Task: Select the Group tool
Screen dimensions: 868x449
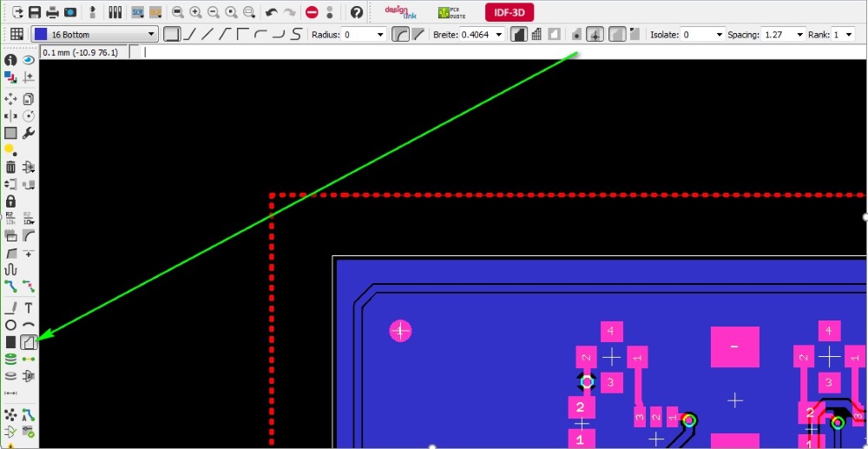Action: click(10, 133)
